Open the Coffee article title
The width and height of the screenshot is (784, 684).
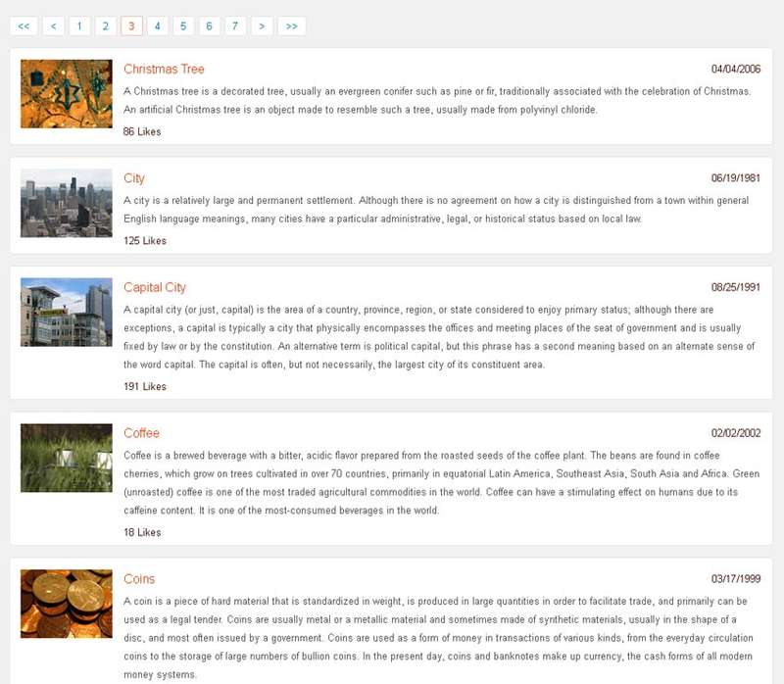[x=141, y=433]
